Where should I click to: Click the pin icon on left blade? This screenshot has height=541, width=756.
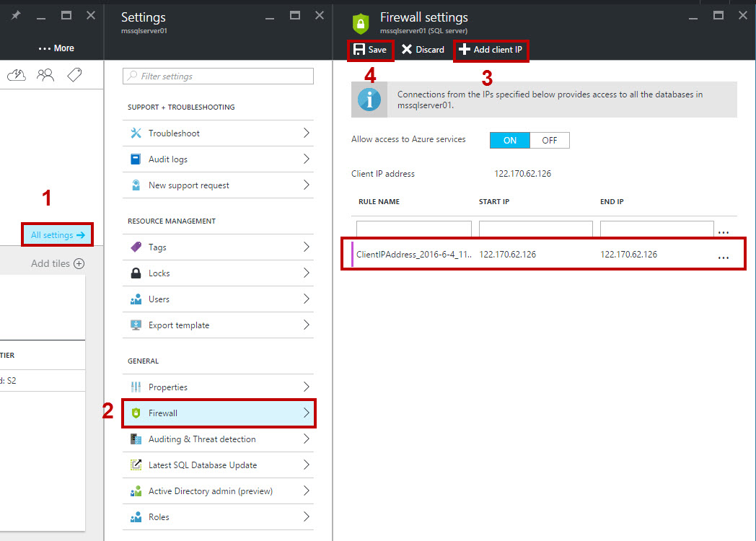16,15
